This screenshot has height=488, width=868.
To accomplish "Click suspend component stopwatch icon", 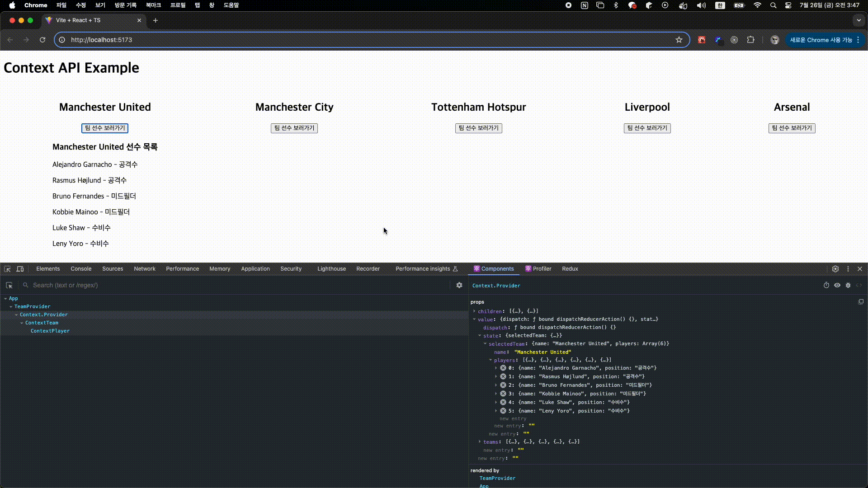I will pyautogui.click(x=826, y=285).
